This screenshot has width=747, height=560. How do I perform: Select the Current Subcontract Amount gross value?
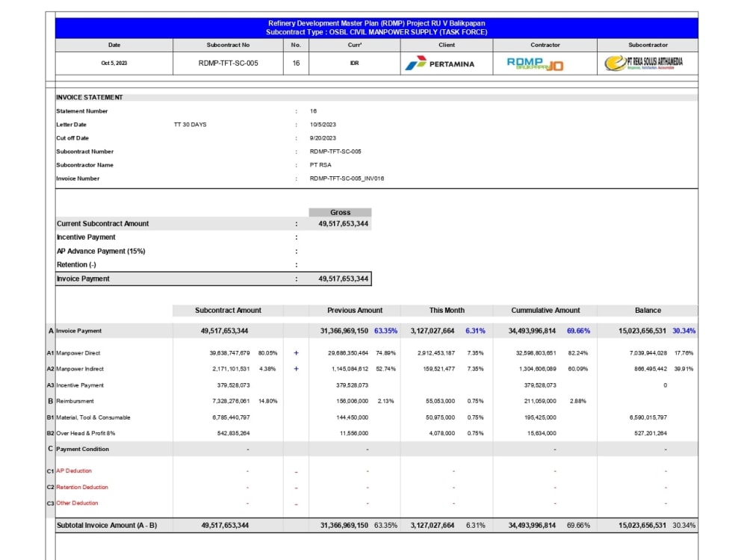[344, 223]
